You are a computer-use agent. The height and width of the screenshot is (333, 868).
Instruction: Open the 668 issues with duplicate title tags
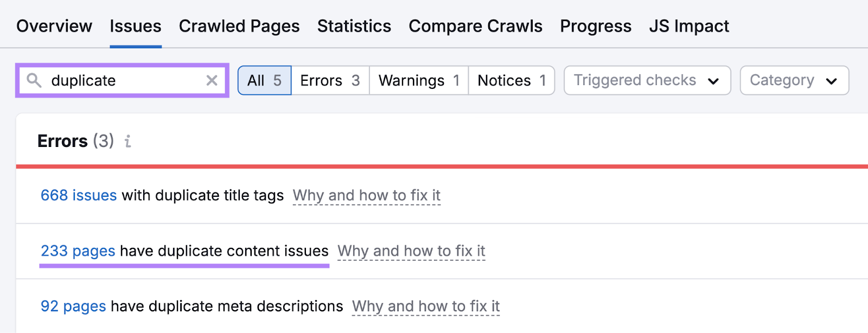(x=78, y=196)
